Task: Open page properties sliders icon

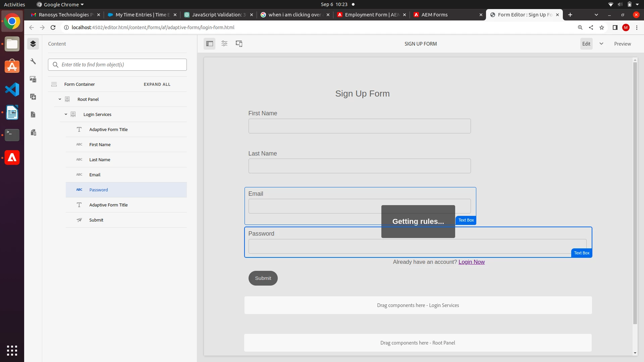Action: [224, 44]
